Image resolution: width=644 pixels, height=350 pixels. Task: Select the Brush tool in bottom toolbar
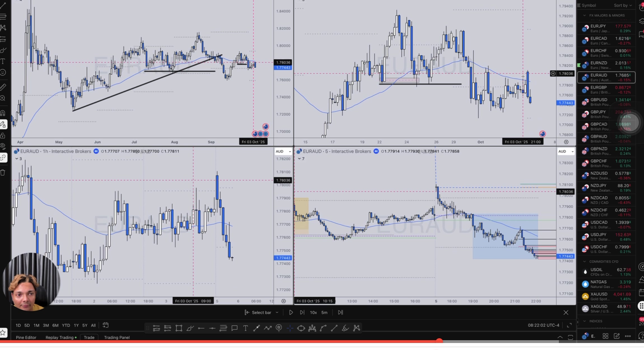(x=190, y=328)
